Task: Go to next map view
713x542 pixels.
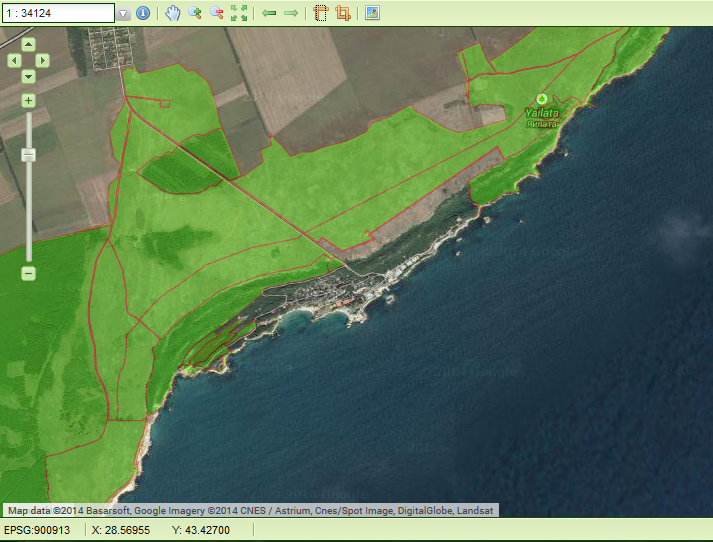Action: 291,13
